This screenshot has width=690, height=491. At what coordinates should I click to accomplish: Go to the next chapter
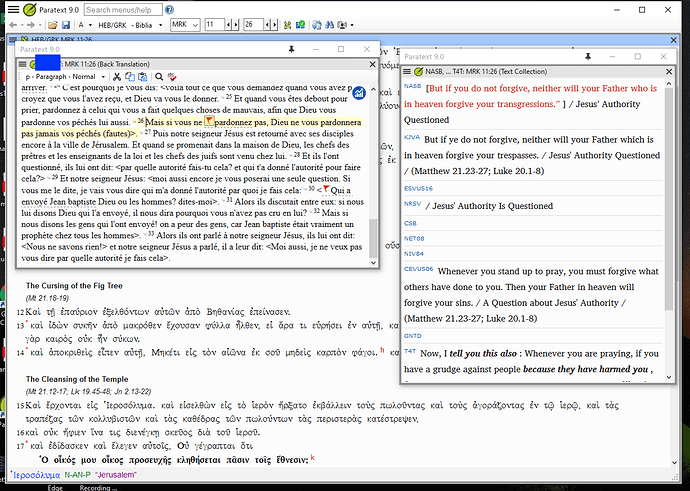[x=236, y=25]
